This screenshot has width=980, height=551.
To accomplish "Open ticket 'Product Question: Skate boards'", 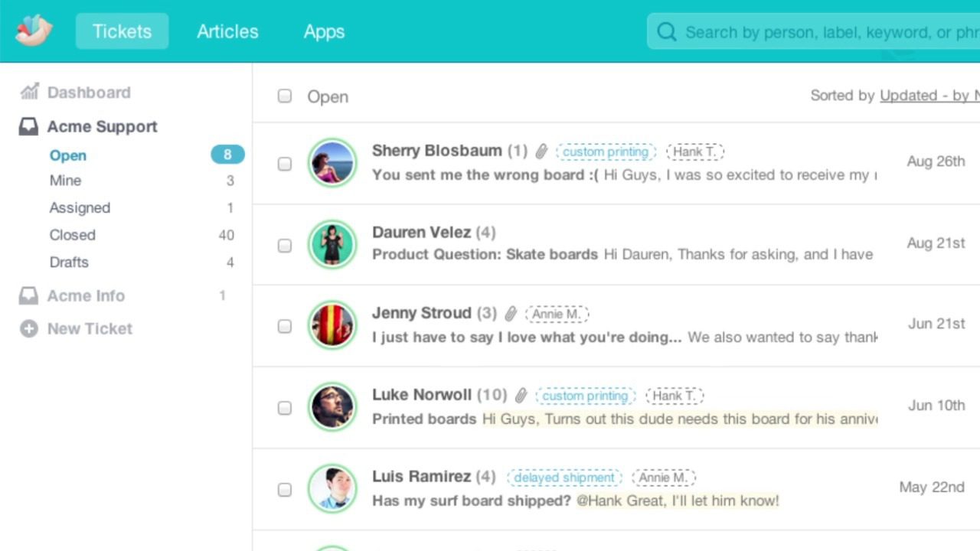I will pos(485,255).
